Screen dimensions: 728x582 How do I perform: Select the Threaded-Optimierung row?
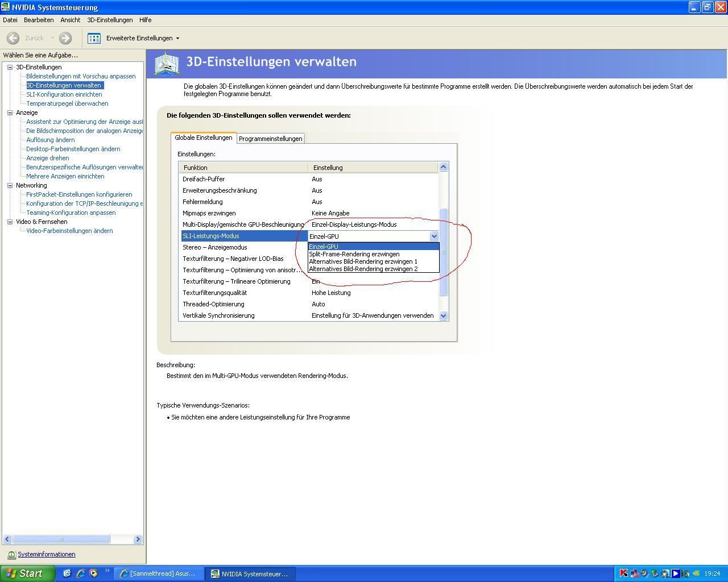(x=309, y=304)
